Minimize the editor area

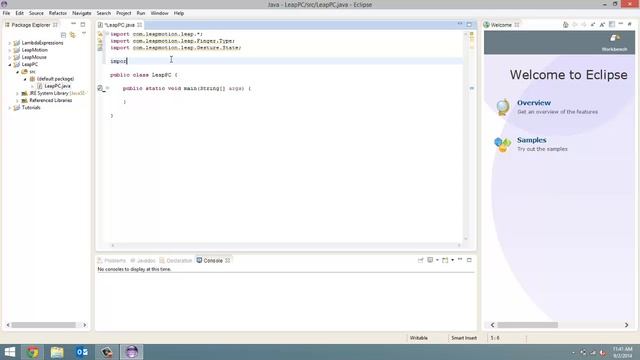460,24
